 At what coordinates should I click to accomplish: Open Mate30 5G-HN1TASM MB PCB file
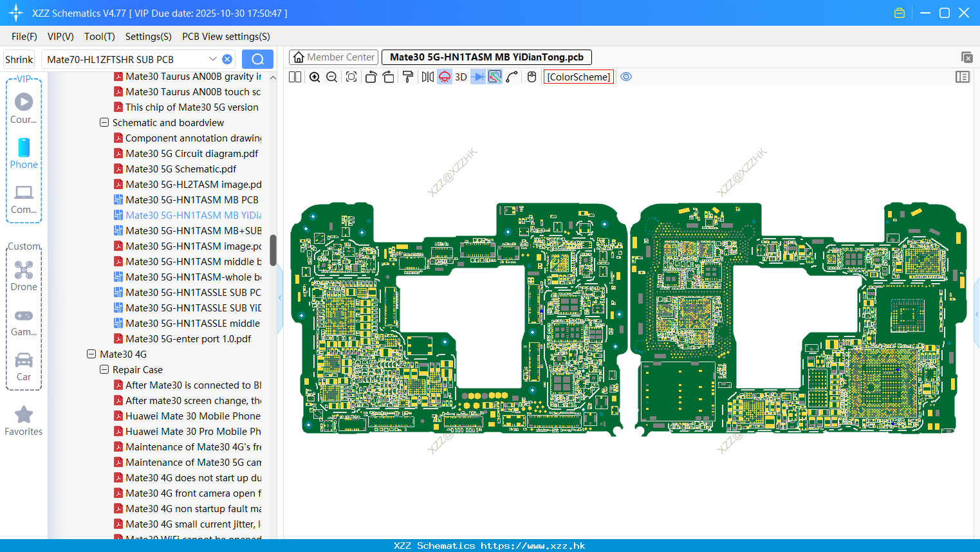192,199
